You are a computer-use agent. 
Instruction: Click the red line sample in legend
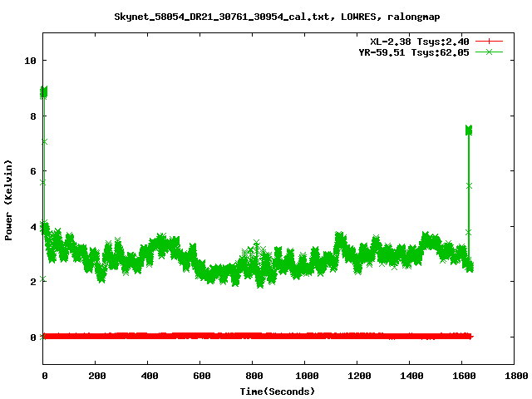[489, 42]
